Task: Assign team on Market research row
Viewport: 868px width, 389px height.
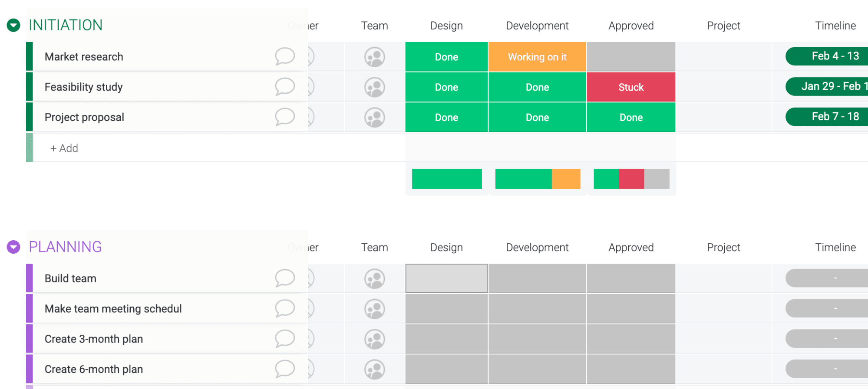Action: tap(375, 57)
